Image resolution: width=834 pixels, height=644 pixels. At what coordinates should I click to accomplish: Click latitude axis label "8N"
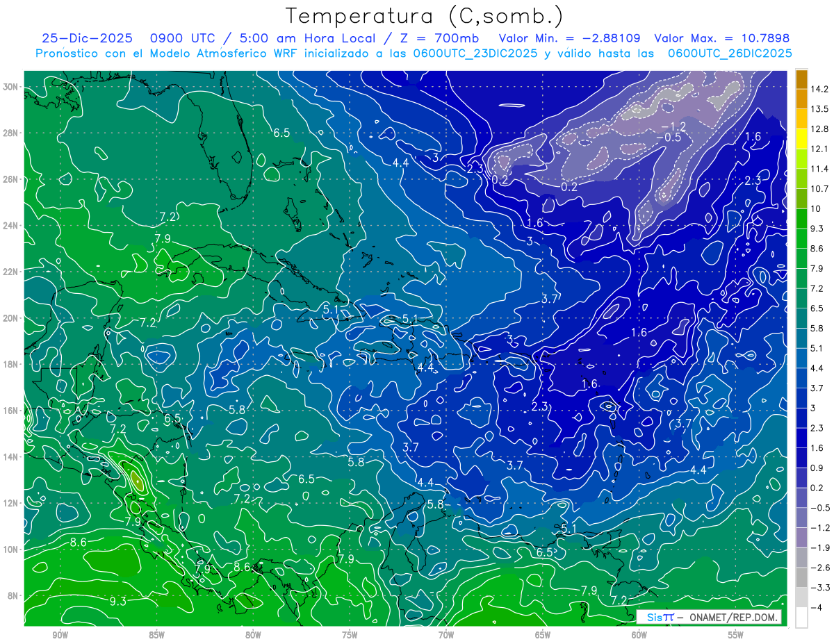click(13, 596)
